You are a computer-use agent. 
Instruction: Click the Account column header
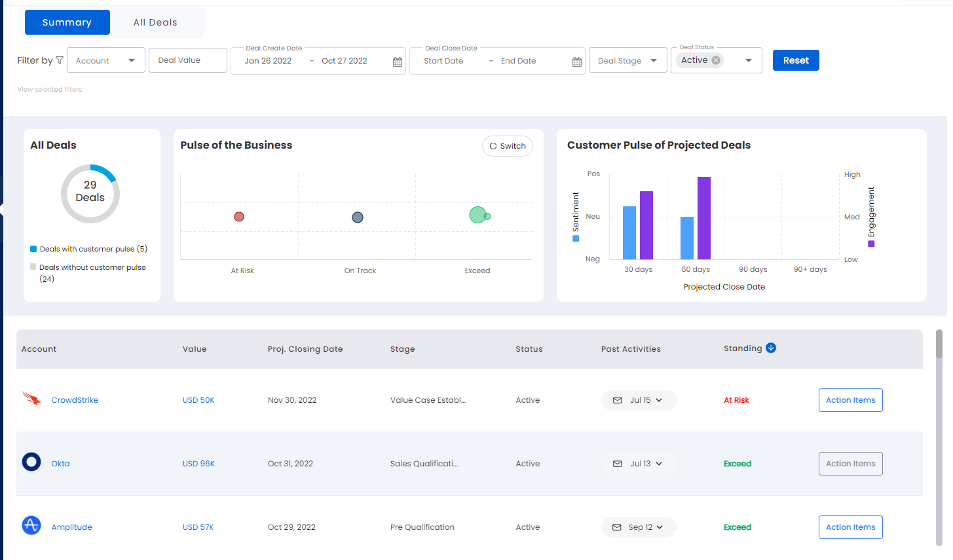(39, 349)
